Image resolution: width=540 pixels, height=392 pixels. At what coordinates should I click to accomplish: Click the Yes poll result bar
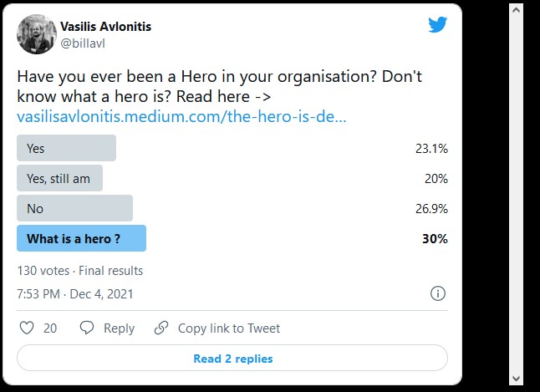pyautogui.click(x=67, y=148)
